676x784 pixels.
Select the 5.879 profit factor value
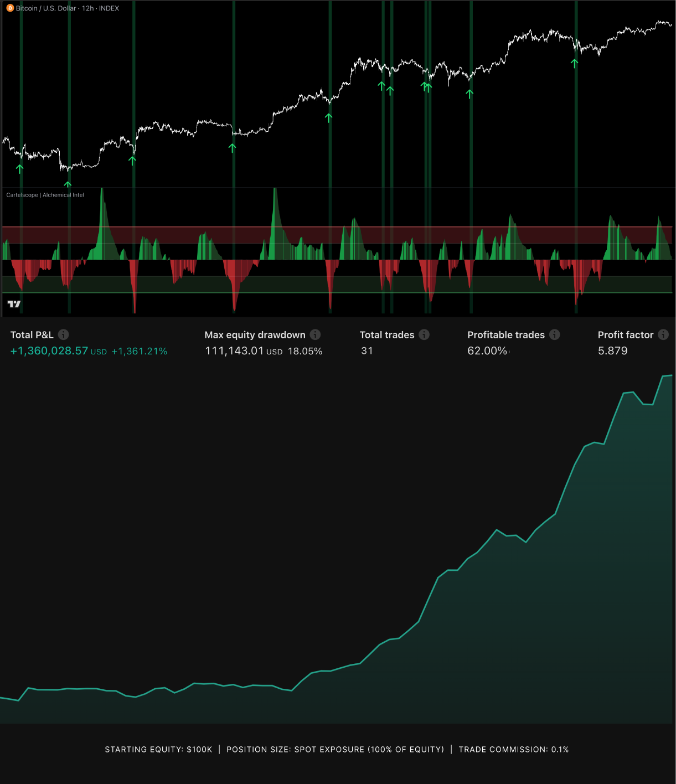click(x=612, y=351)
